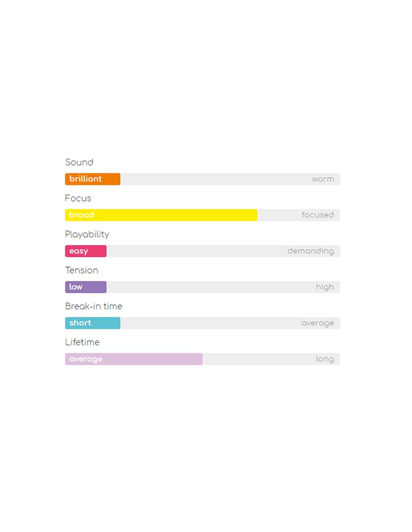Click the demanding label on Playability bar

310,251
